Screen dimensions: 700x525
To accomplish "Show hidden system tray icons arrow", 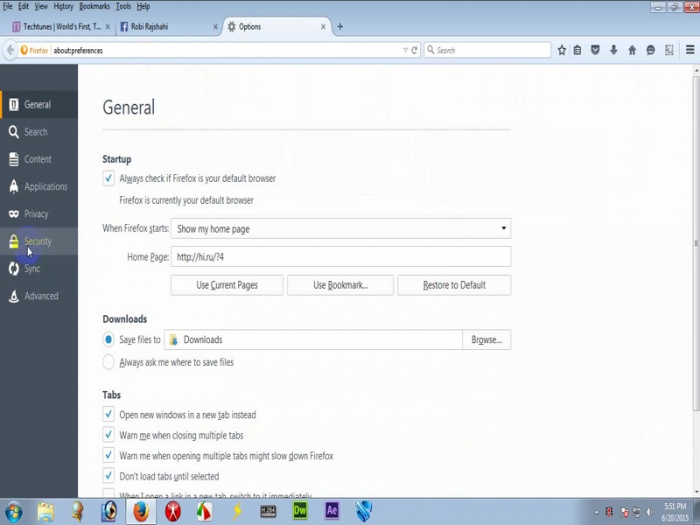I will (596, 512).
